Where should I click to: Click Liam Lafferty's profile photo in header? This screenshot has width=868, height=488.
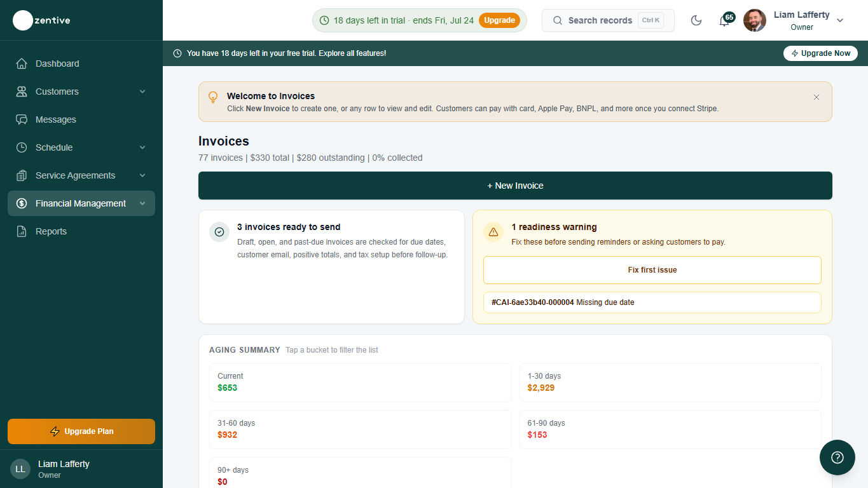tap(755, 20)
